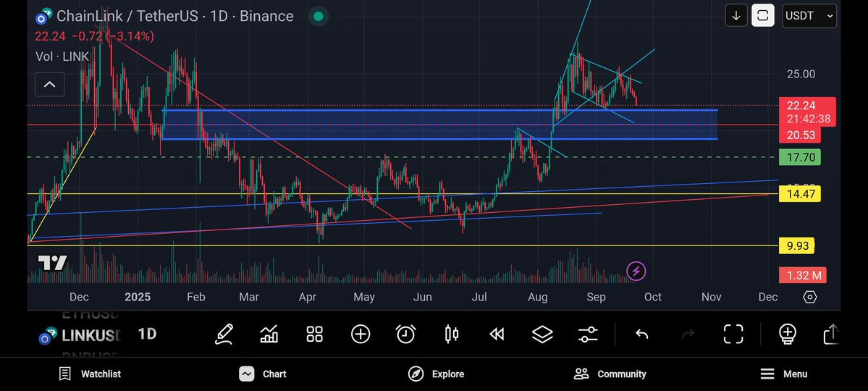868x391 pixels.
Task: Select the pencil drawing tool
Action: tap(224, 334)
